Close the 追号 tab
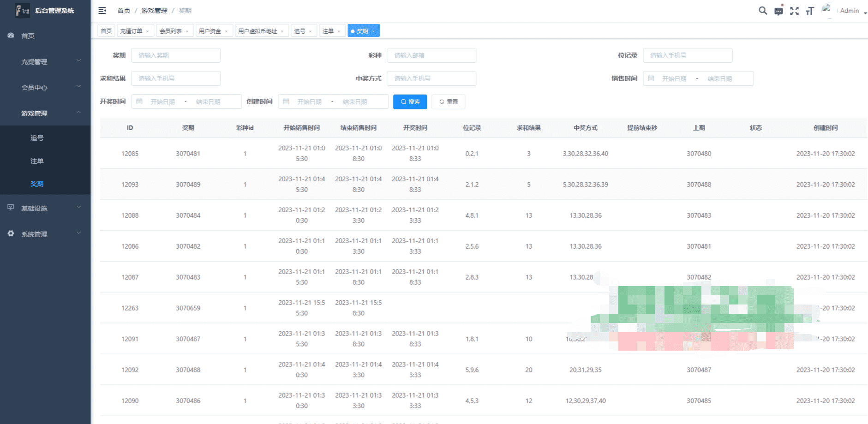 310,31
